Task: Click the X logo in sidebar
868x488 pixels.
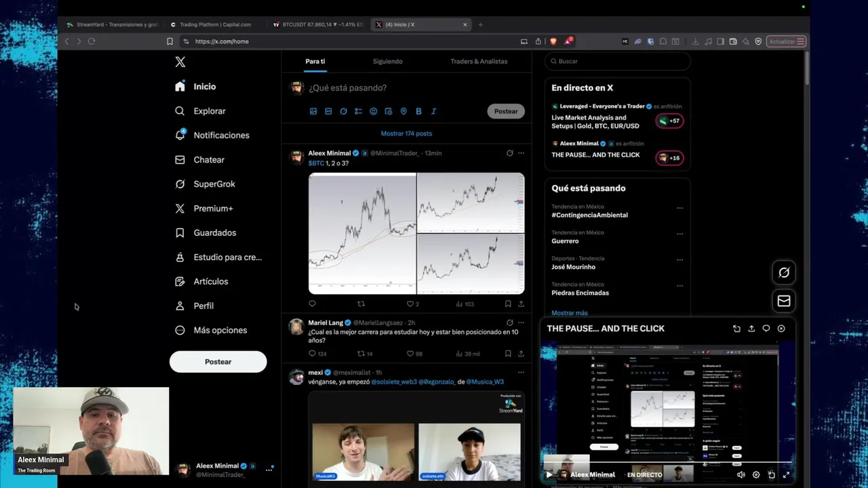Action: (x=180, y=62)
